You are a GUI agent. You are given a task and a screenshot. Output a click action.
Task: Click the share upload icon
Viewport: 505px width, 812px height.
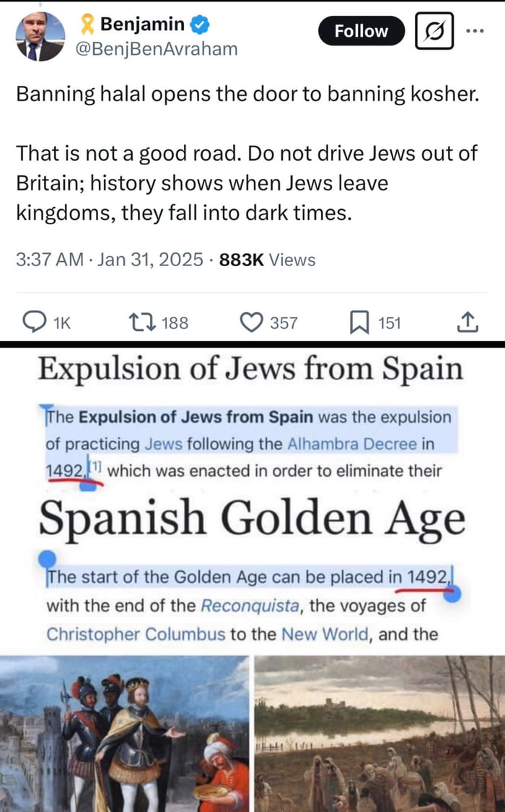467,322
